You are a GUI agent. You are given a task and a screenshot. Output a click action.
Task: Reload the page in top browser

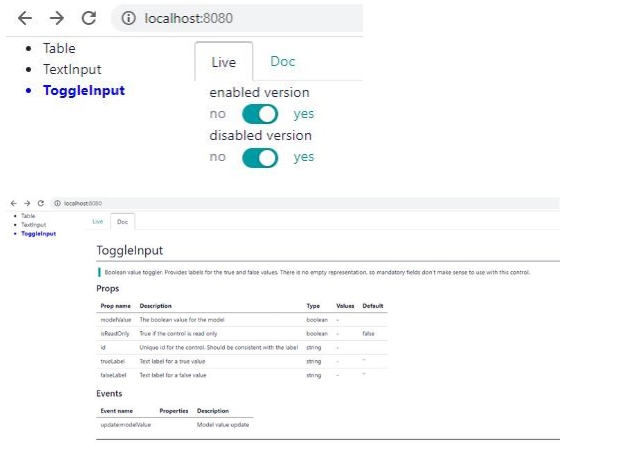(x=89, y=18)
